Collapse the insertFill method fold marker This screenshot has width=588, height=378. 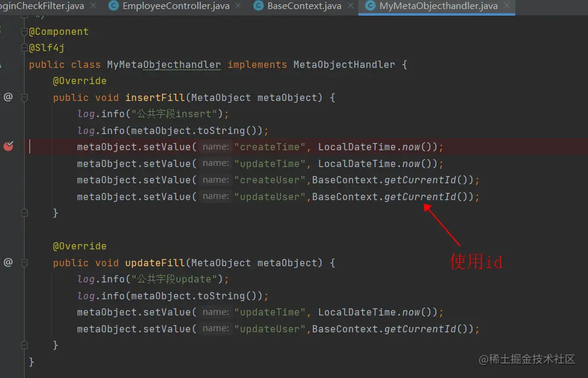25,97
